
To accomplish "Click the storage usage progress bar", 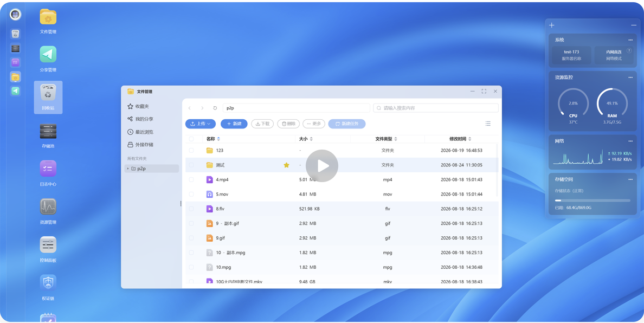I will pos(593,201).
